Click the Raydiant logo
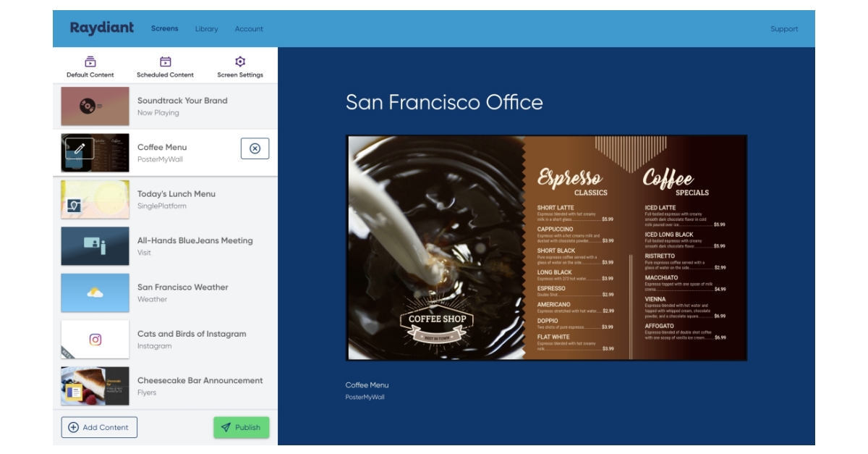The image size is (868, 454). pos(101,28)
